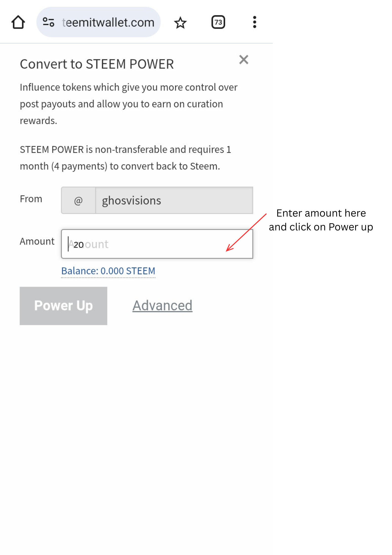Open the three-dot browser menu
The height and width of the screenshot is (555, 392).
[x=254, y=22]
